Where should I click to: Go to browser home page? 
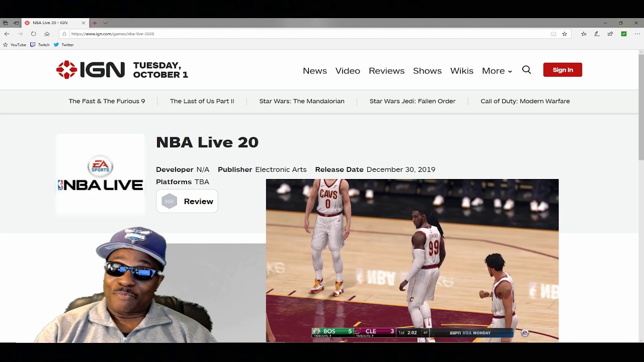[47, 34]
